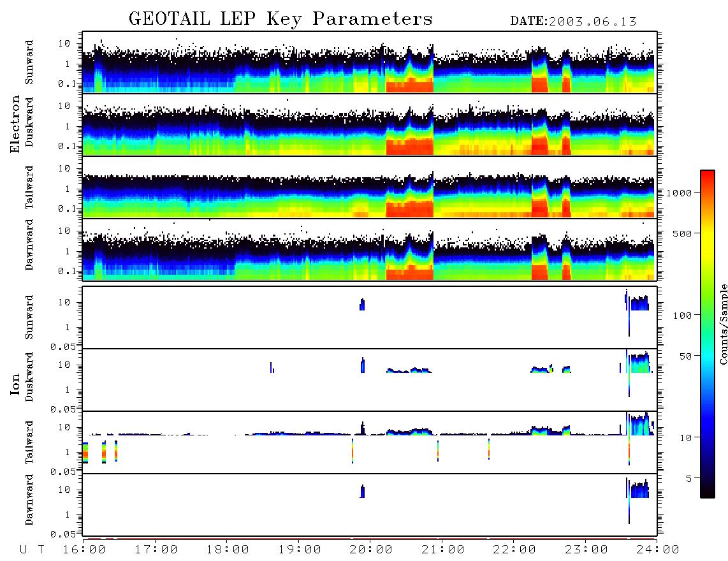Select the Electron Sunward axis label
The image size is (728, 561).
(29, 62)
